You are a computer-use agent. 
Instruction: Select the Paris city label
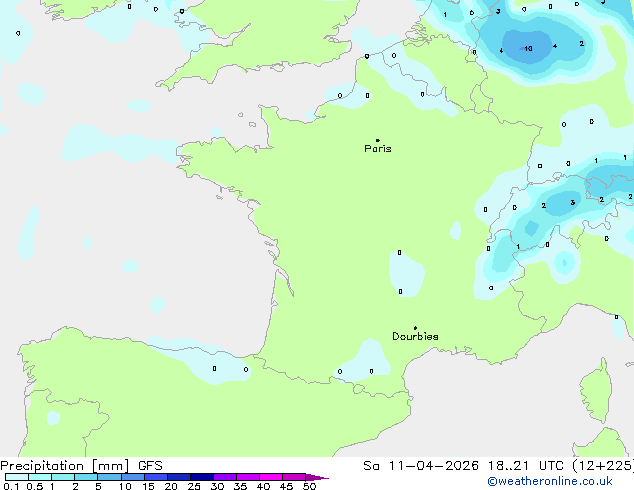(x=378, y=148)
